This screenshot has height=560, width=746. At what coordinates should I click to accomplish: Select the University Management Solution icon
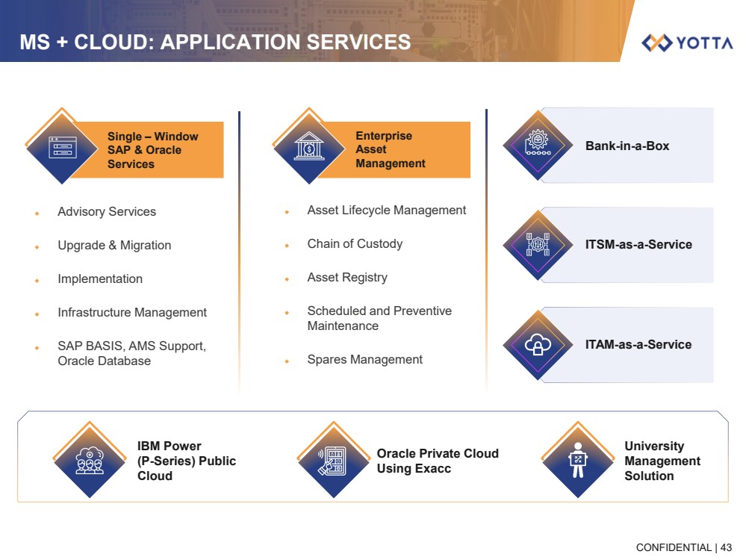(x=577, y=461)
